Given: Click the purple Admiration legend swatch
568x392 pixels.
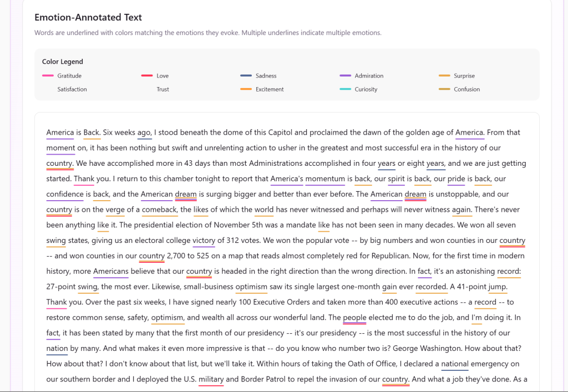Looking at the screenshot, I should click(345, 75).
